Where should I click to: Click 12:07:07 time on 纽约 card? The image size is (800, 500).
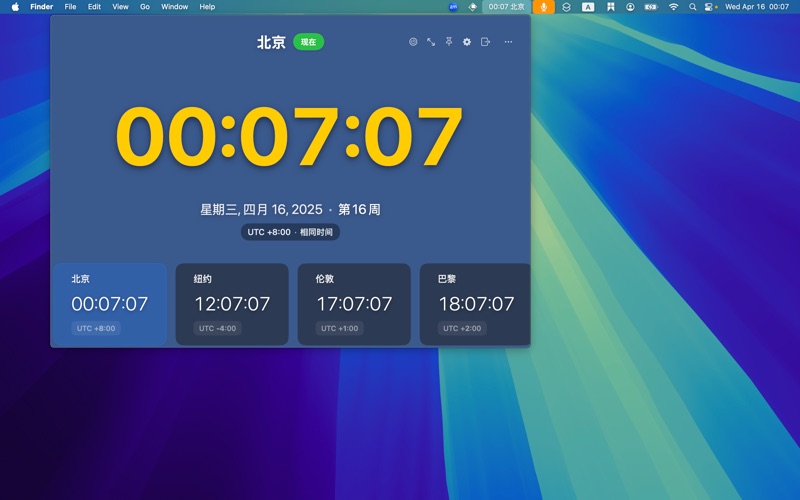(232, 304)
